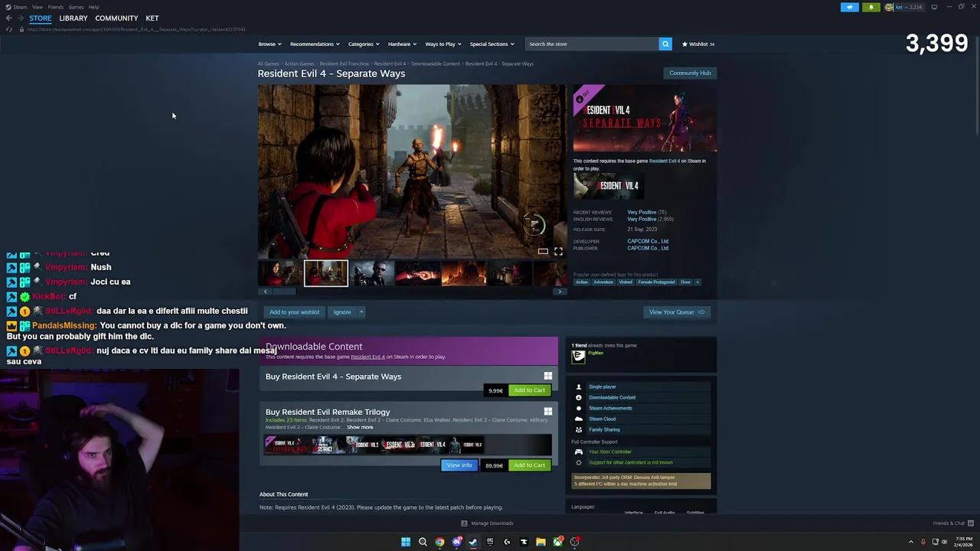The width and height of the screenshot is (980, 551).
Task: Toggle fullscreen on the trailer player
Action: click(558, 251)
